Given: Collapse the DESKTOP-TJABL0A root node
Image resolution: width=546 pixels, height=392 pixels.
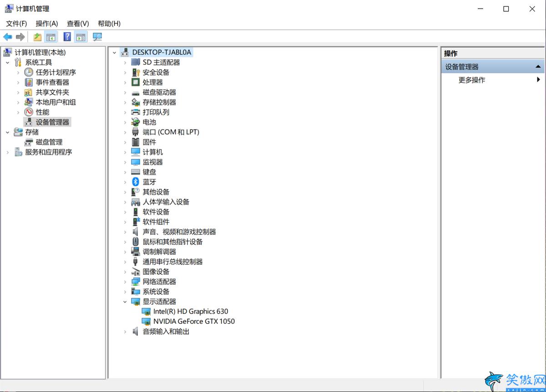Looking at the screenshot, I should point(114,53).
